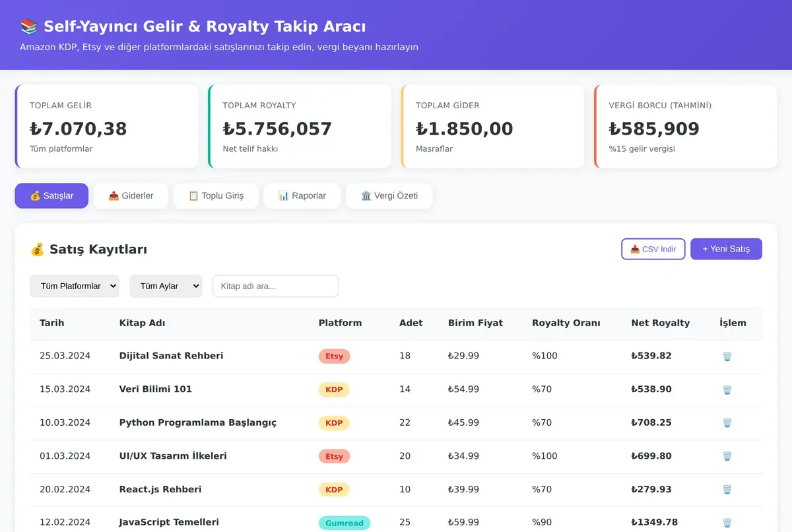Click the date 20.02.2024
The width and height of the screenshot is (792, 532).
(x=65, y=489)
